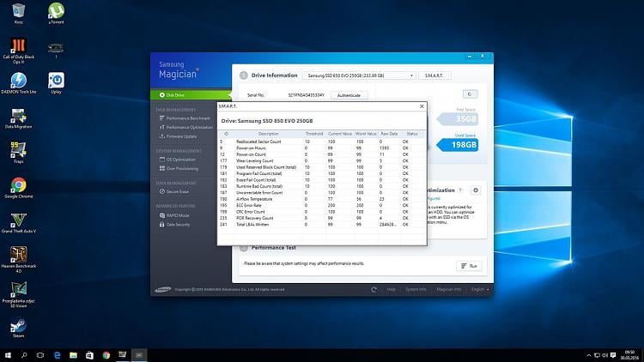The height and width of the screenshot is (362, 644).
Task: Open the Windows Start menu
Action: 8,355
